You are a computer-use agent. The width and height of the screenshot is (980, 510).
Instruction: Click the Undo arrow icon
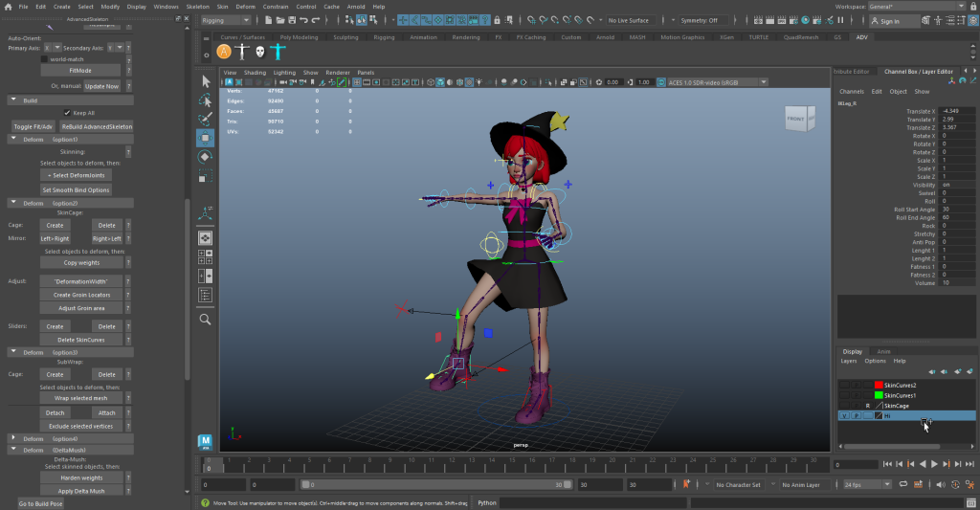[x=303, y=21]
